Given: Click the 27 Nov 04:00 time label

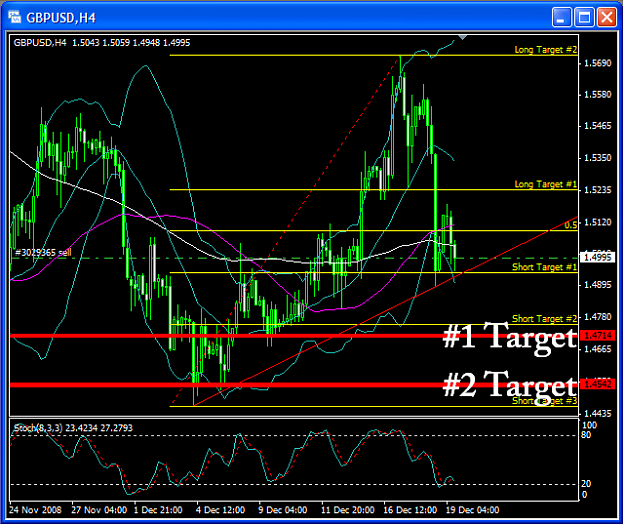Looking at the screenshot, I should [x=99, y=510].
